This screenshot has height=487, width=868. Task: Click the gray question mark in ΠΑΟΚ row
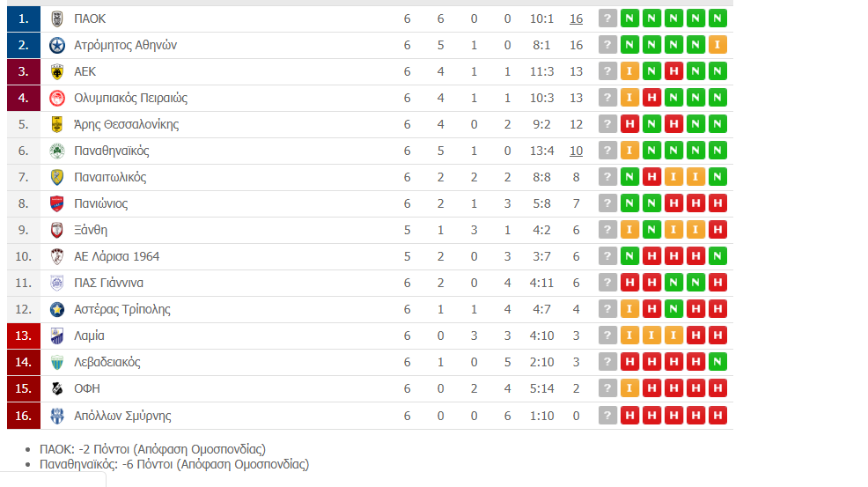pos(607,18)
